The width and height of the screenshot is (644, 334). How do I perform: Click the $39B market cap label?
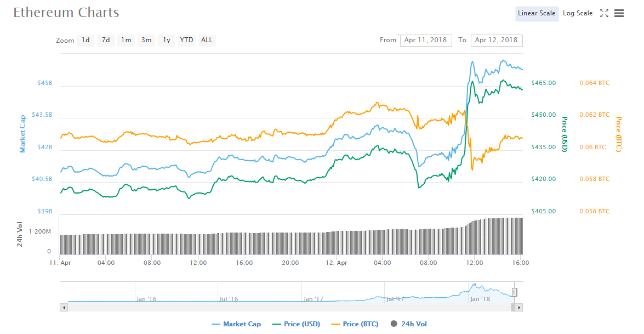[x=45, y=211]
